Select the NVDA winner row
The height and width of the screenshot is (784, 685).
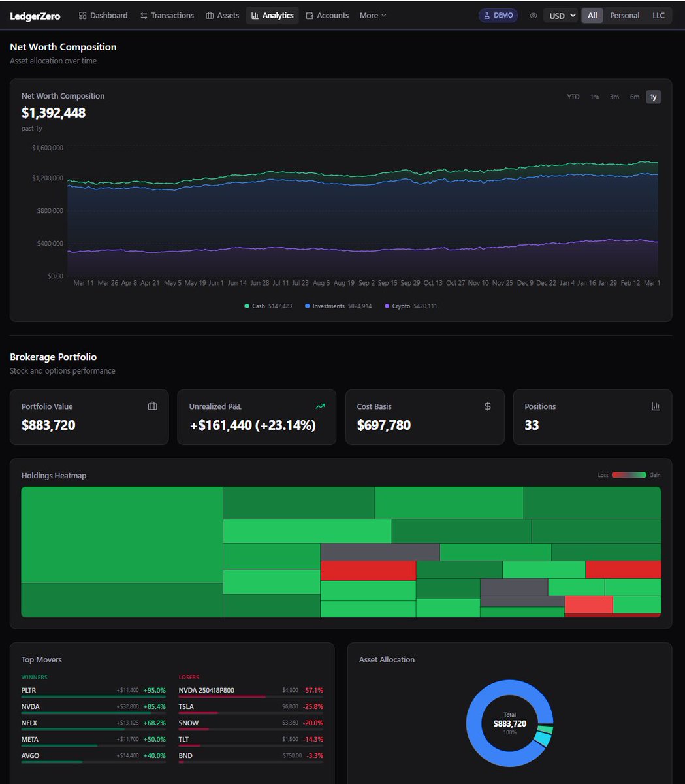(x=93, y=708)
